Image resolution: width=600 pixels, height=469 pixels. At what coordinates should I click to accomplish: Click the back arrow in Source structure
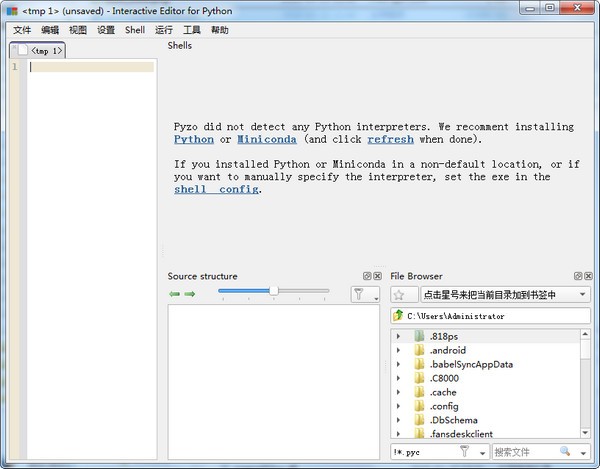pos(174,294)
